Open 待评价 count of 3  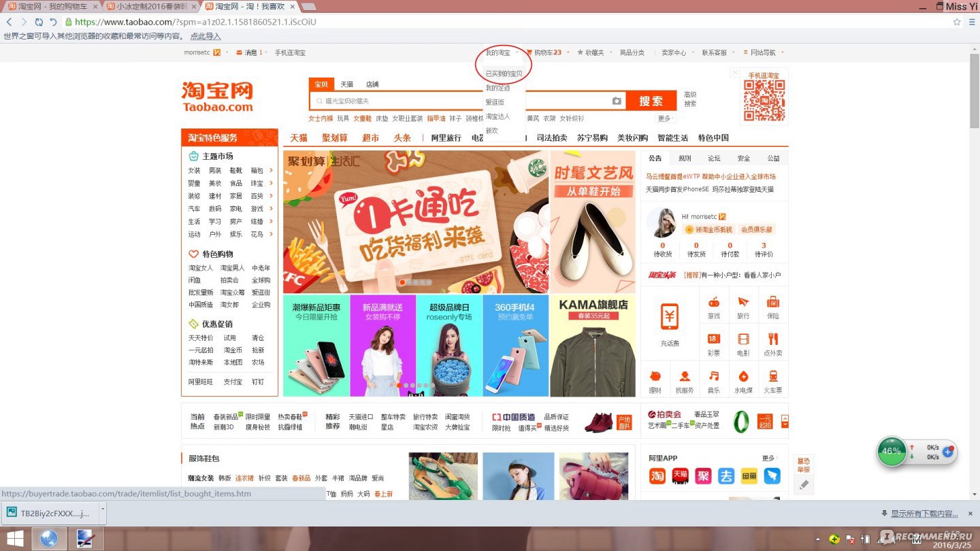(x=764, y=250)
